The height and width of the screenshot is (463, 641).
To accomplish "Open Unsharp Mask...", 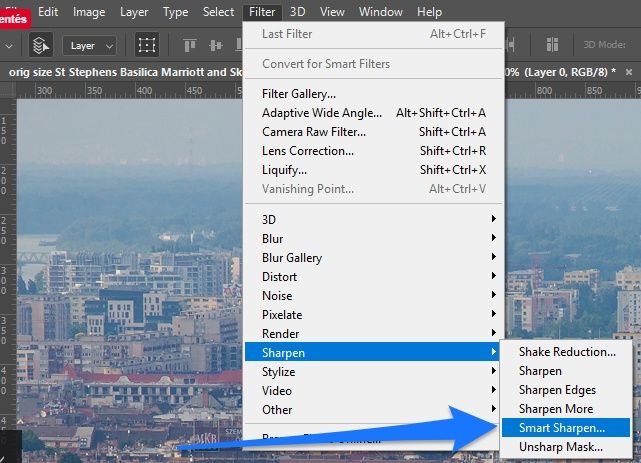I will point(566,447).
